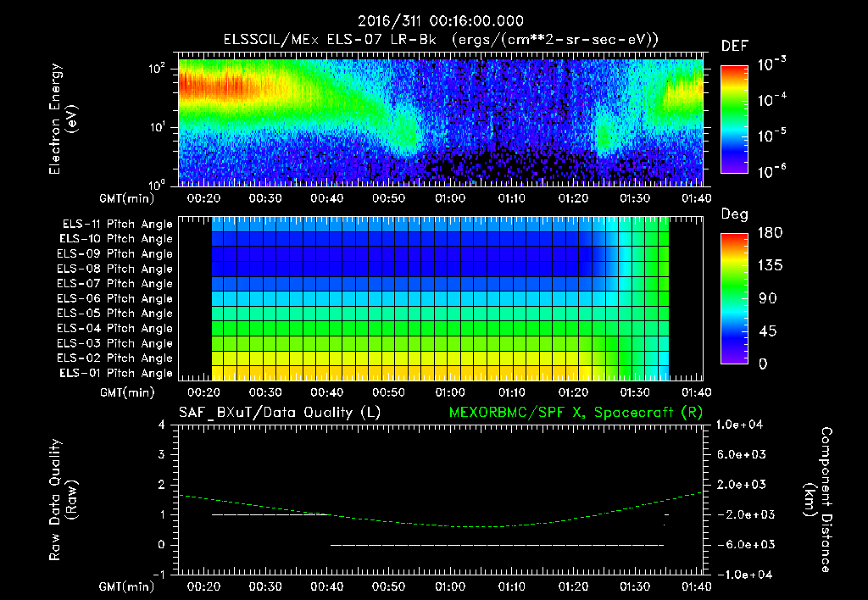Click the ELS-09 Pitch Angle row label

pos(115,254)
